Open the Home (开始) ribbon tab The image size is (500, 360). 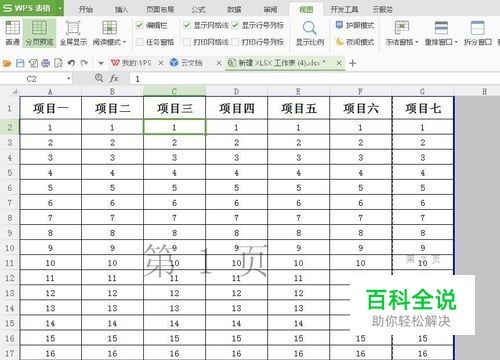86,9
